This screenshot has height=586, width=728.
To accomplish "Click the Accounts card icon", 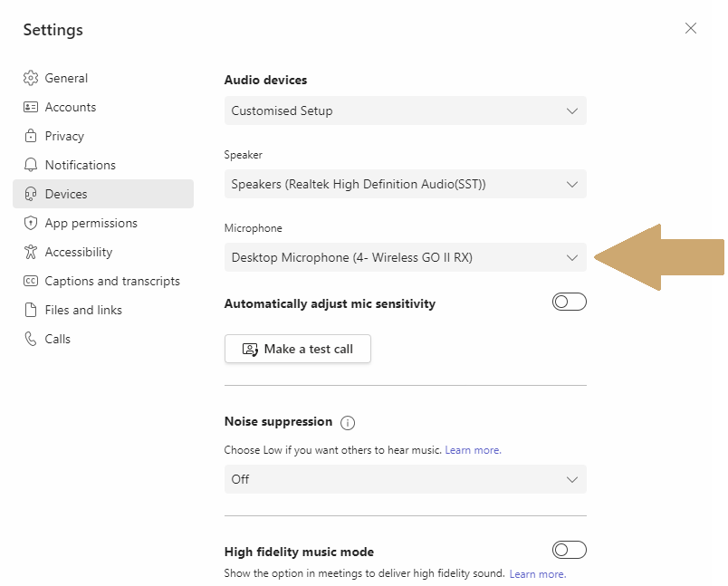I will (31, 107).
